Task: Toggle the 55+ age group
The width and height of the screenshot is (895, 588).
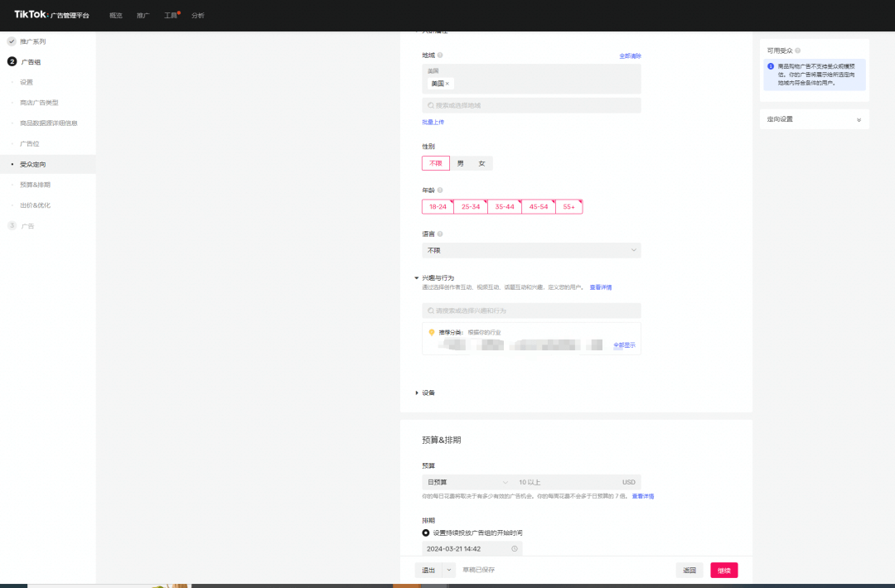Action: tap(569, 206)
